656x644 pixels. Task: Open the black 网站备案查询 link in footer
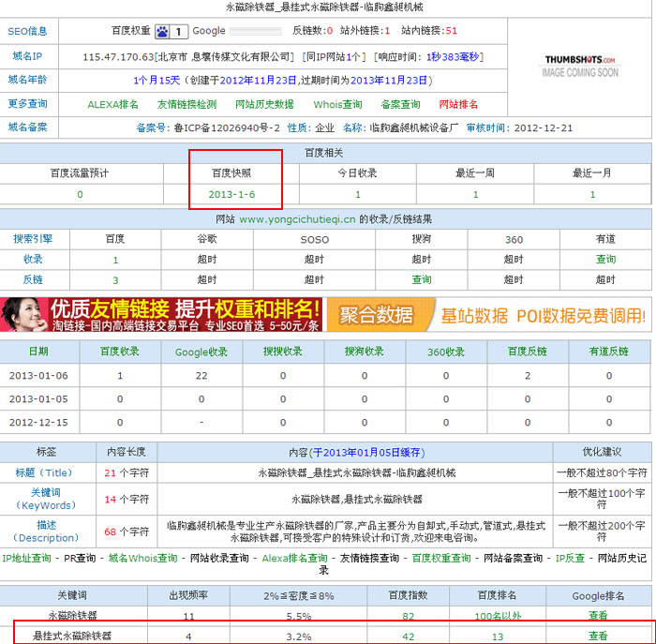click(x=513, y=558)
